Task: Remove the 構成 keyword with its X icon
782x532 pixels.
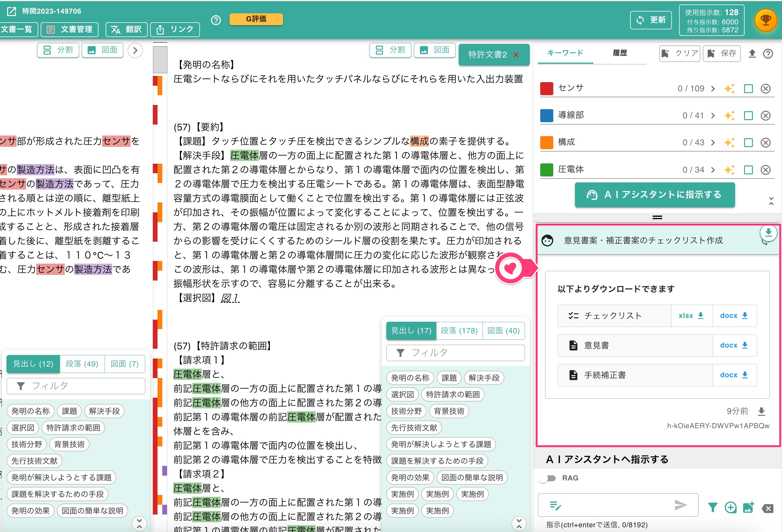Action: (765, 142)
